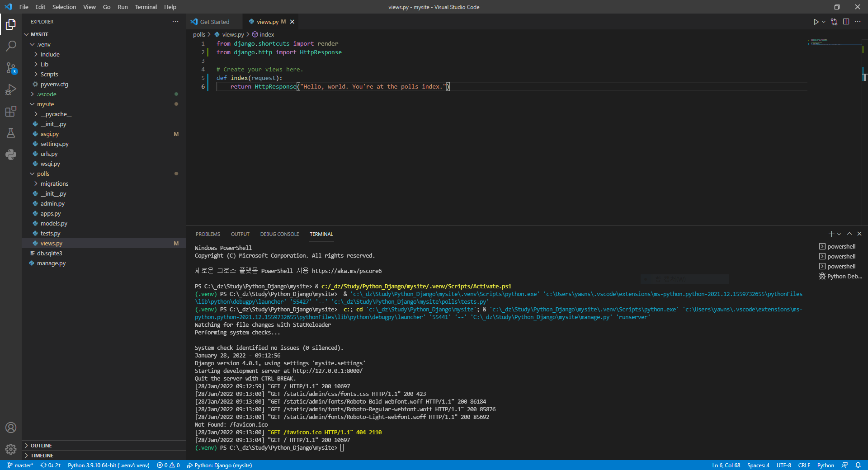Image resolution: width=868 pixels, height=470 pixels.
Task: Maximize the panel size chevron
Action: (x=849, y=234)
